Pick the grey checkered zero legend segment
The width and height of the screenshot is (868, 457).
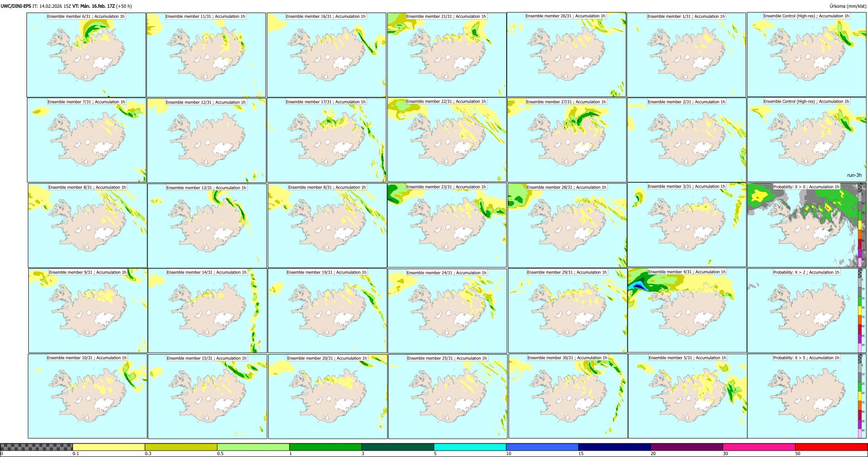point(37,447)
